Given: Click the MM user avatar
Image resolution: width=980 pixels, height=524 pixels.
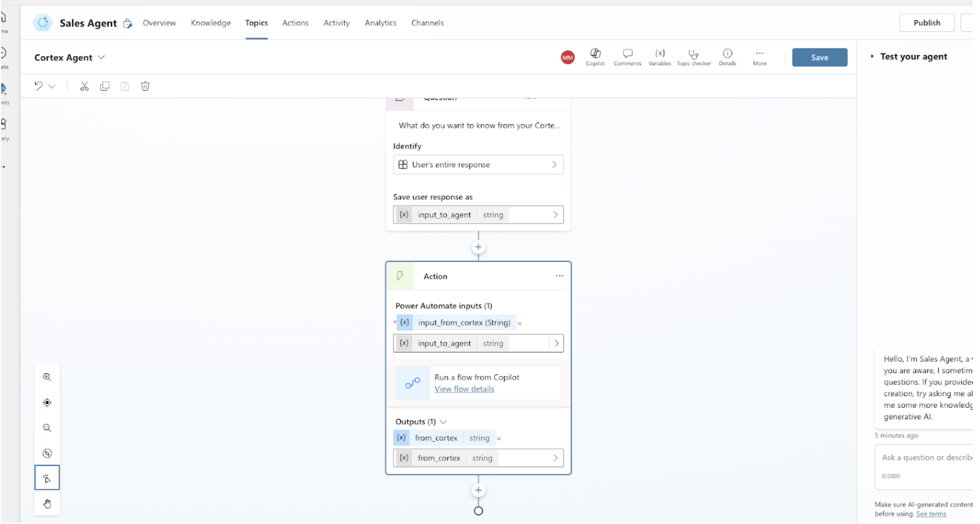Looking at the screenshot, I should click(x=567, y=58).
